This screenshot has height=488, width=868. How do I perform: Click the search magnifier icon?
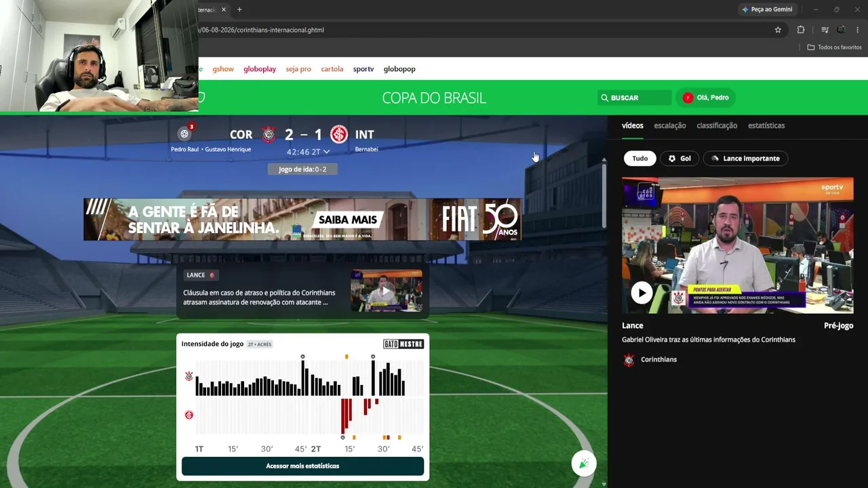604,98
